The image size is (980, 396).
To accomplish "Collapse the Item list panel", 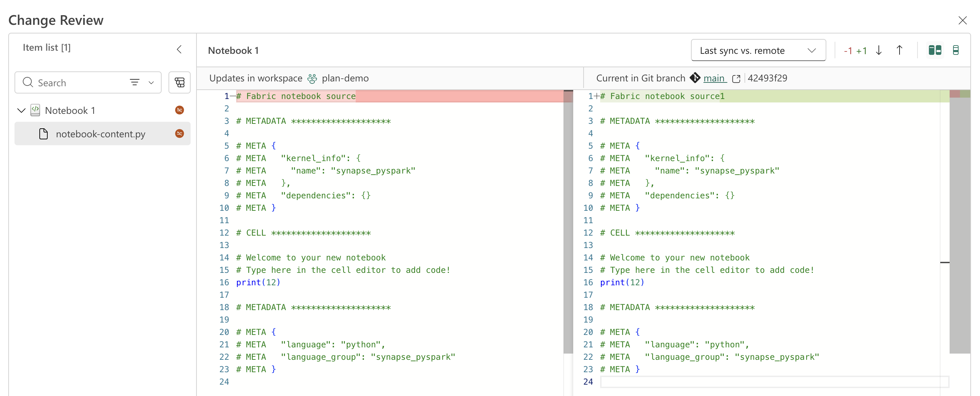I will pos(179,49).
